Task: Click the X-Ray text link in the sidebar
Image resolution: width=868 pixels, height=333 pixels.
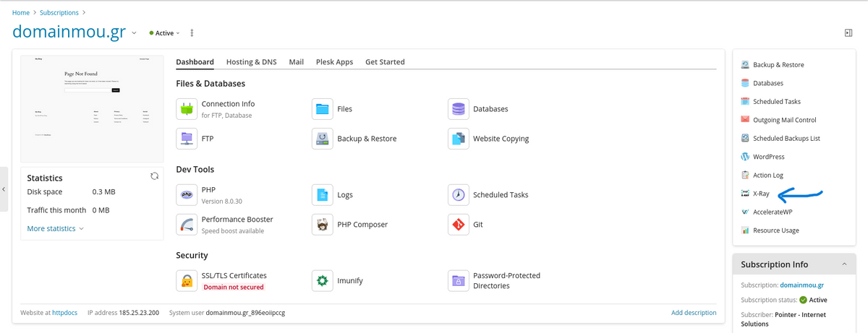Action: [x=761, y=194]
